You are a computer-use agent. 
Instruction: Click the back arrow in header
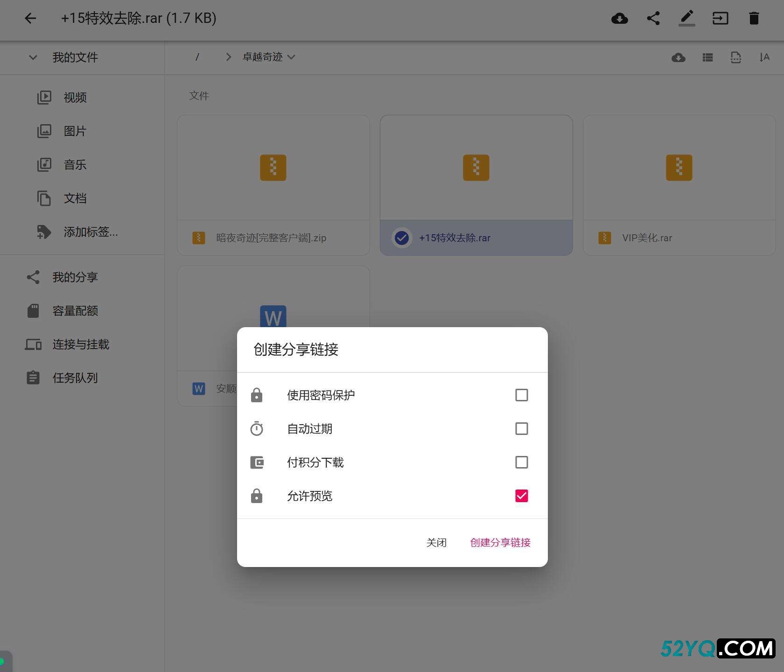30,18
